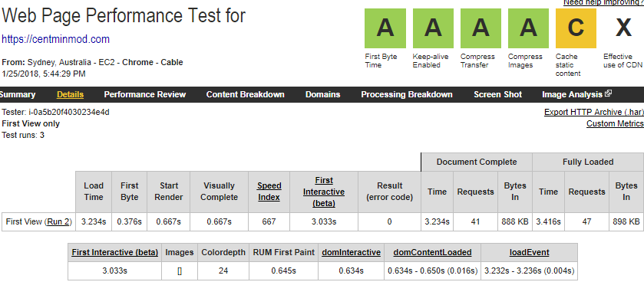
Task: Click the 'Test runs: 3' text
Action: click(x=23, y=135)
